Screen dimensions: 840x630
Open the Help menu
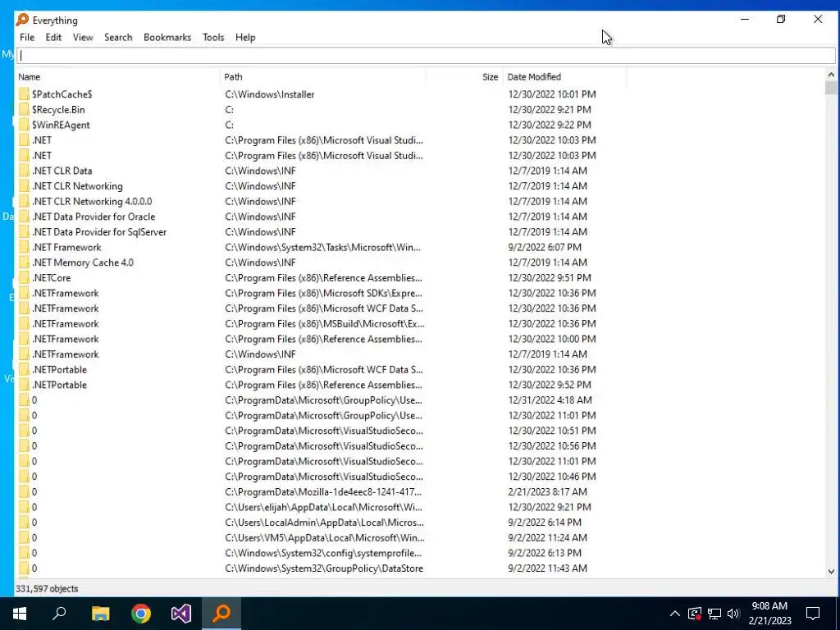tap(245, 38)
